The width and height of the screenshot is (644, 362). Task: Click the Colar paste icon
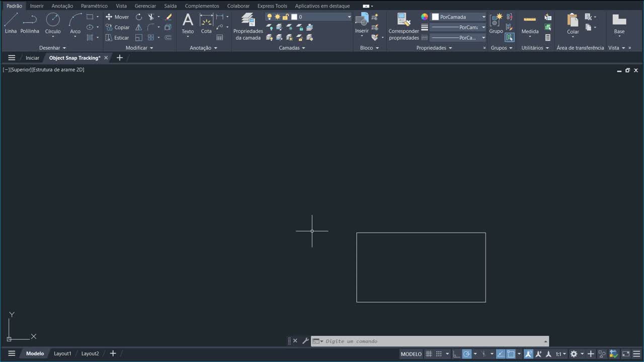tap(573, 24)
